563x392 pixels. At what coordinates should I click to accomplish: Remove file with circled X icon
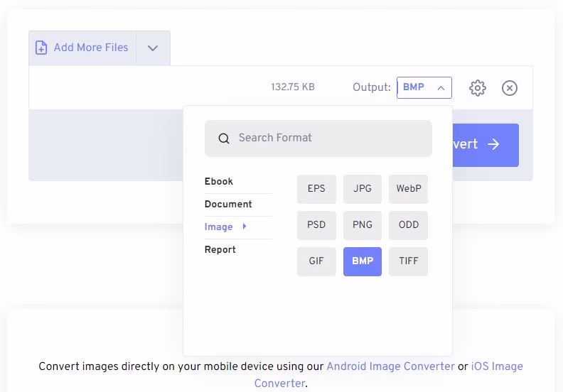(510, 88)
